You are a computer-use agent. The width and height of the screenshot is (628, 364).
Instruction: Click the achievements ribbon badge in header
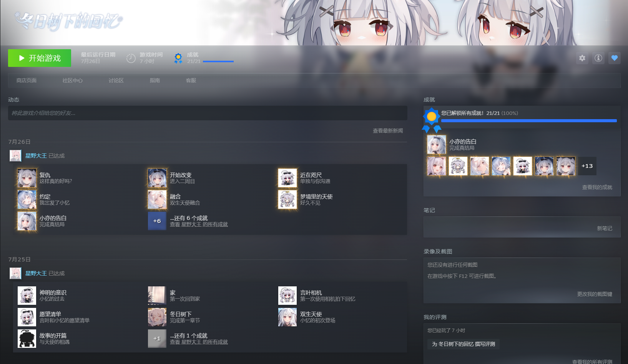178,58
